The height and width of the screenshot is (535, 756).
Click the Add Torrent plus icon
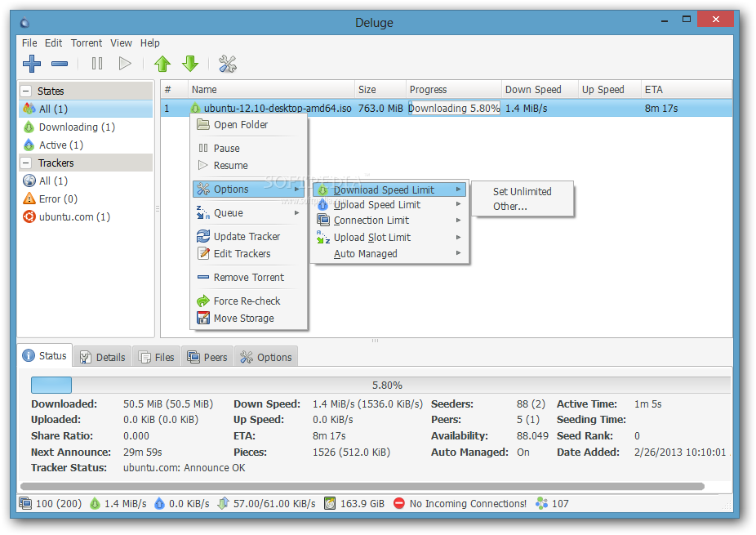click(x=32, y=64)
